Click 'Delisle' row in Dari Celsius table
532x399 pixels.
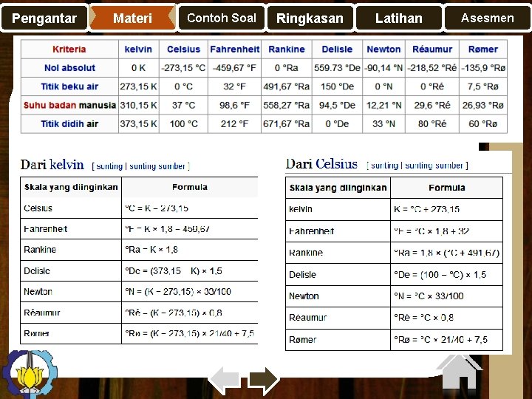394,274
